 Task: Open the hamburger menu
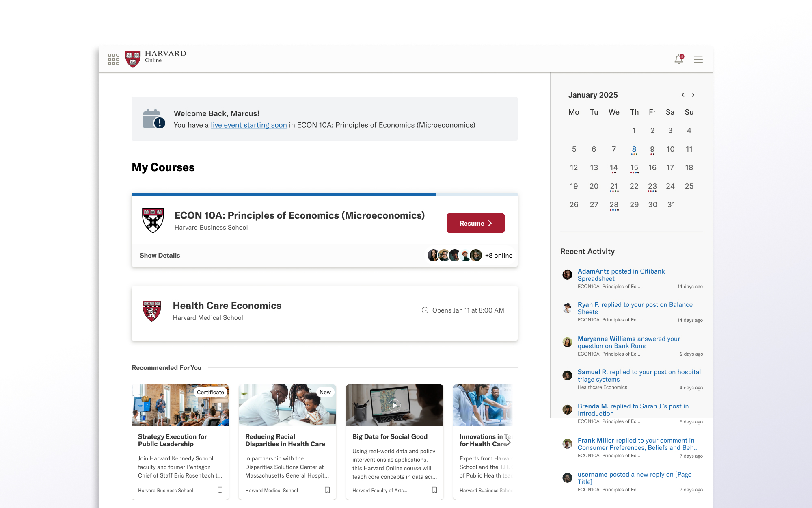pyautogui.click(x=698, y=59)
